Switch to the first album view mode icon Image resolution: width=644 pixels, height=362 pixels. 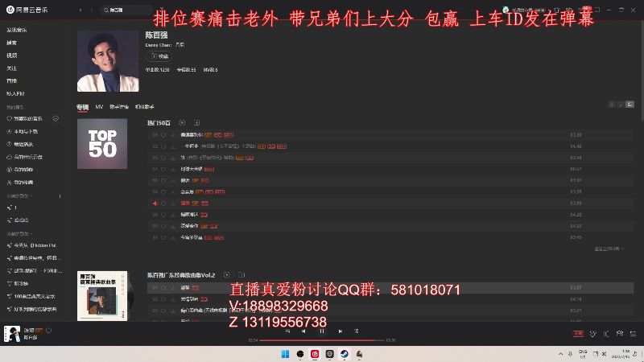tap(612, 105)
